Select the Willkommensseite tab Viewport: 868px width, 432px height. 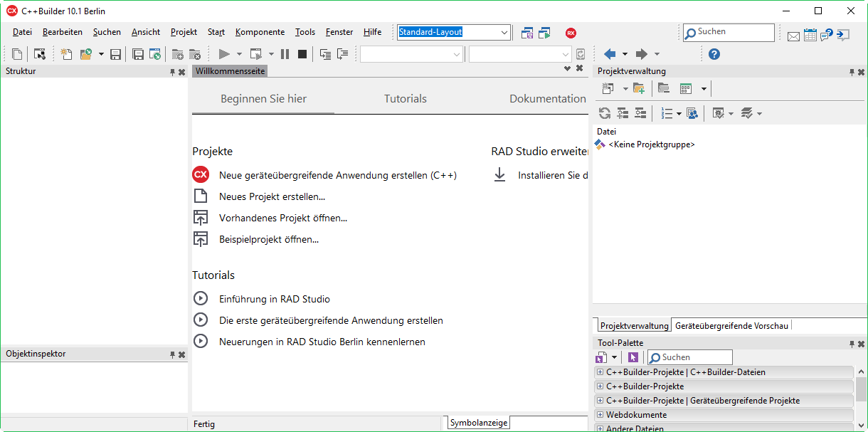230,71
